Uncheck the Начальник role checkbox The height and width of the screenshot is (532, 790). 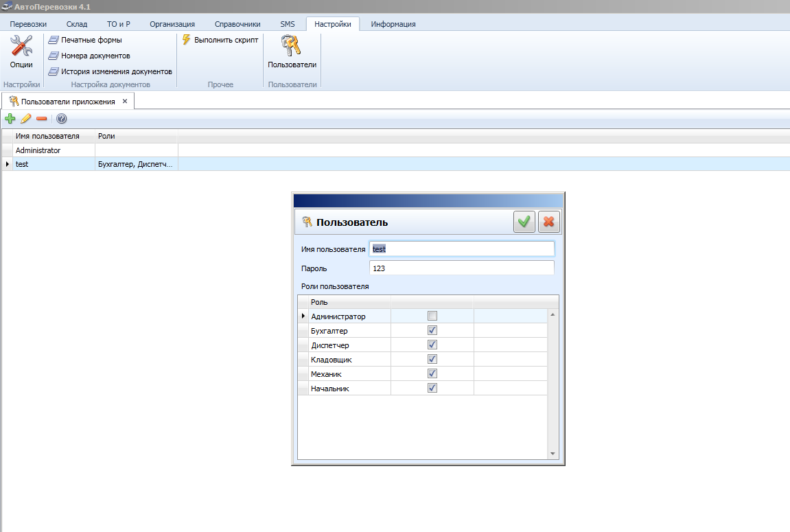(432, 388)
